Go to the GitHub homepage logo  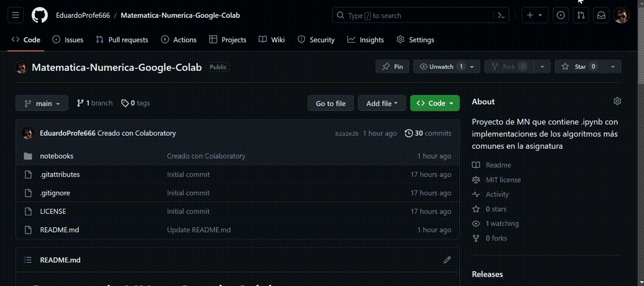pos(39,15)
